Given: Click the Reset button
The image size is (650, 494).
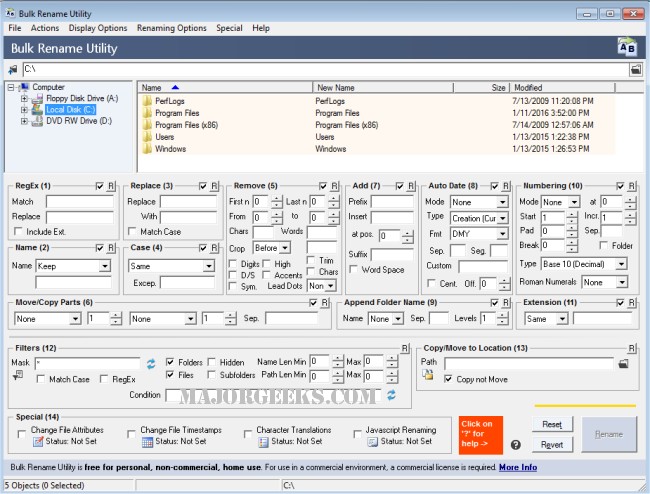Looking at the screenshot, I should (551, 425).
